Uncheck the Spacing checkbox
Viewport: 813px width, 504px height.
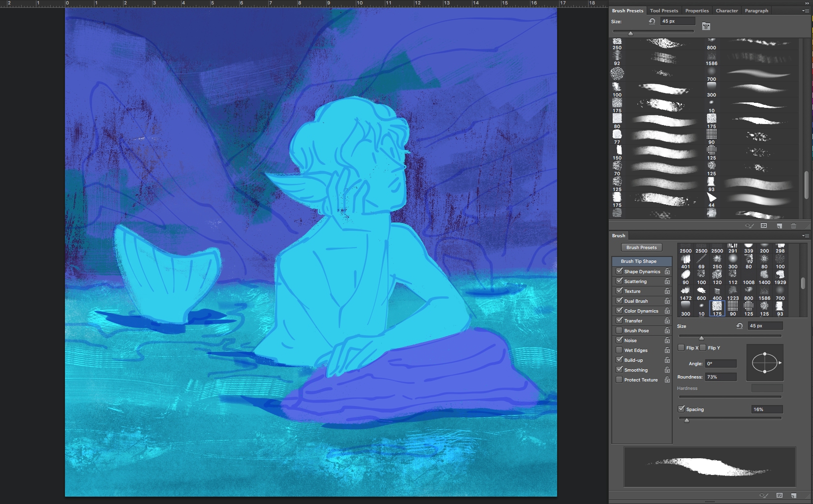coord(681,409)
